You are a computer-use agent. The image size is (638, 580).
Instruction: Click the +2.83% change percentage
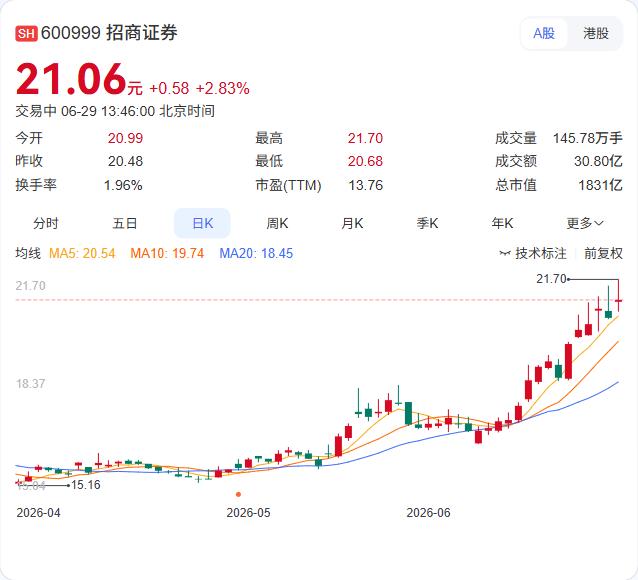pyautogui.click(x=223, y=88)
